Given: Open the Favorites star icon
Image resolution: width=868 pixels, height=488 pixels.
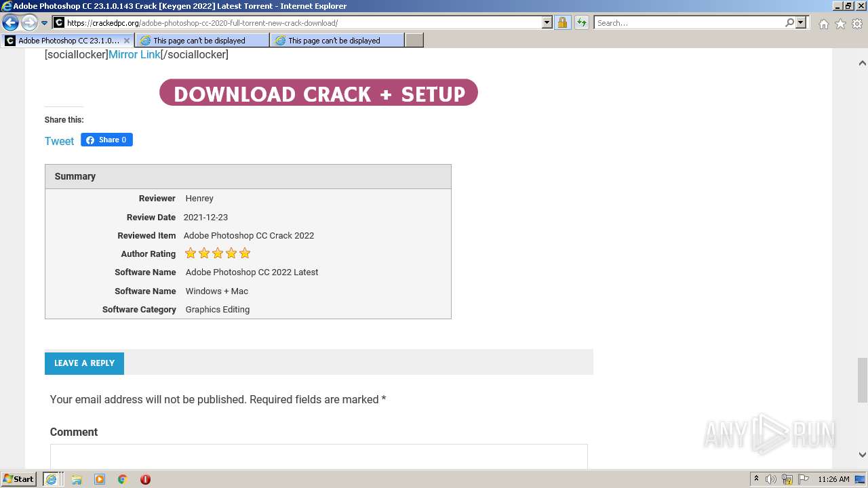Looking at the screenshot, I should tap(840, 24).
